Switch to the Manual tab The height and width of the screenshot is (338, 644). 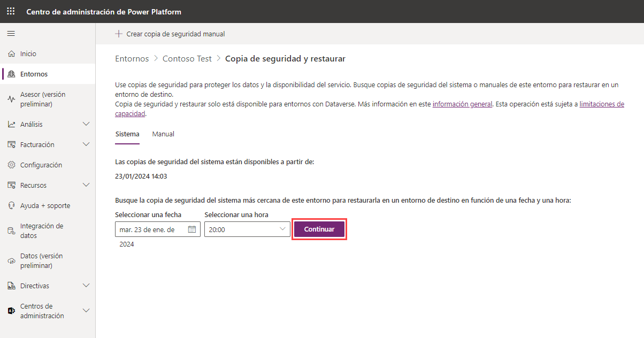(x=163, y=134)
